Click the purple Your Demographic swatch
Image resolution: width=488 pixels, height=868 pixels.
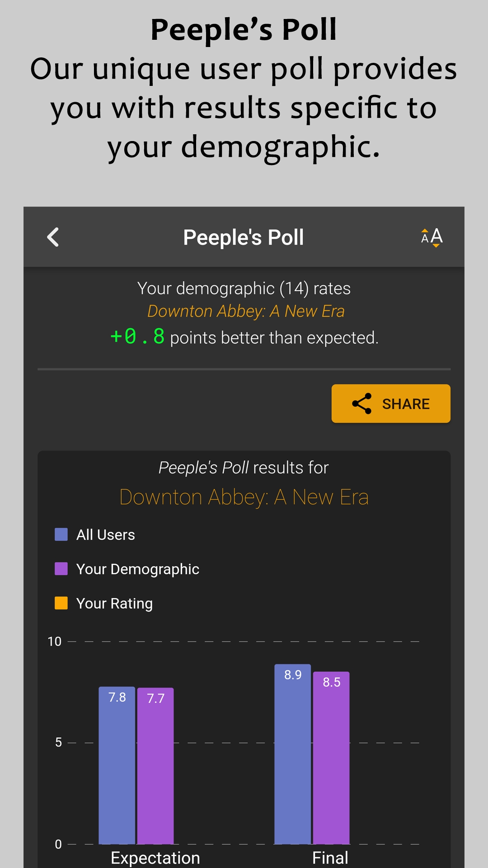[x=61, y=569]
